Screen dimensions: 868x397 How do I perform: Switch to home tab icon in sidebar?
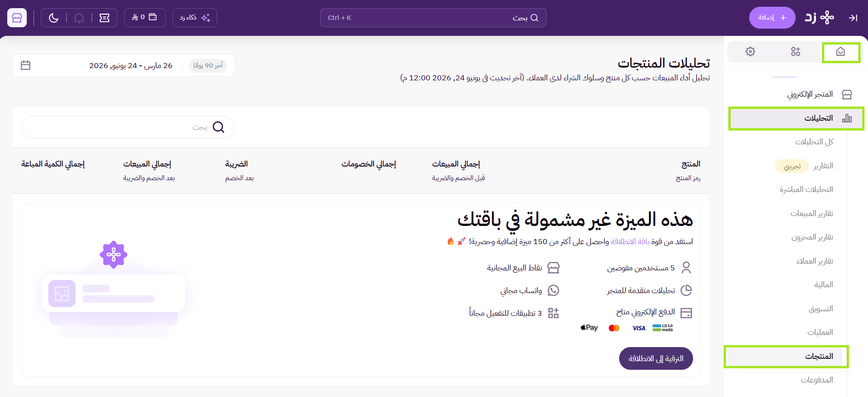pyautogui.click(x=840, y=52)
